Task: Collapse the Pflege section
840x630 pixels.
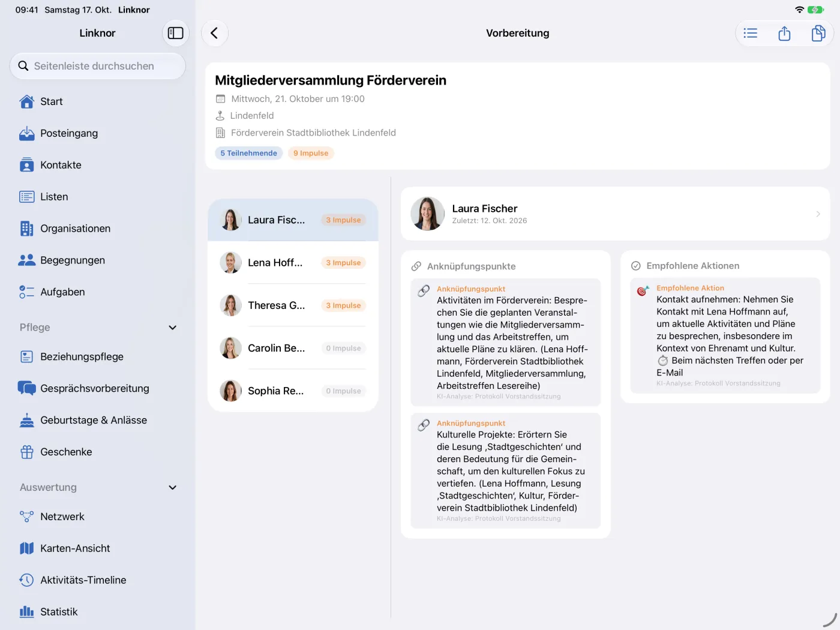Action: (173, 328)
